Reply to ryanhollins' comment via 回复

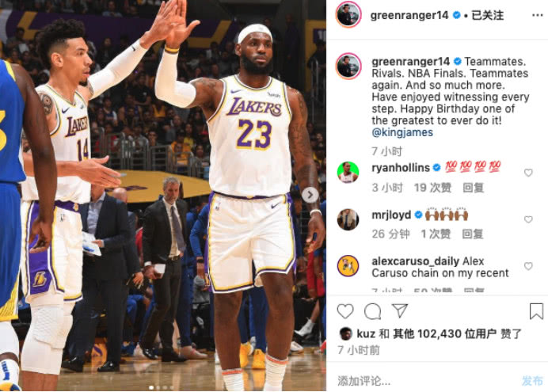[x=474, y=188]
